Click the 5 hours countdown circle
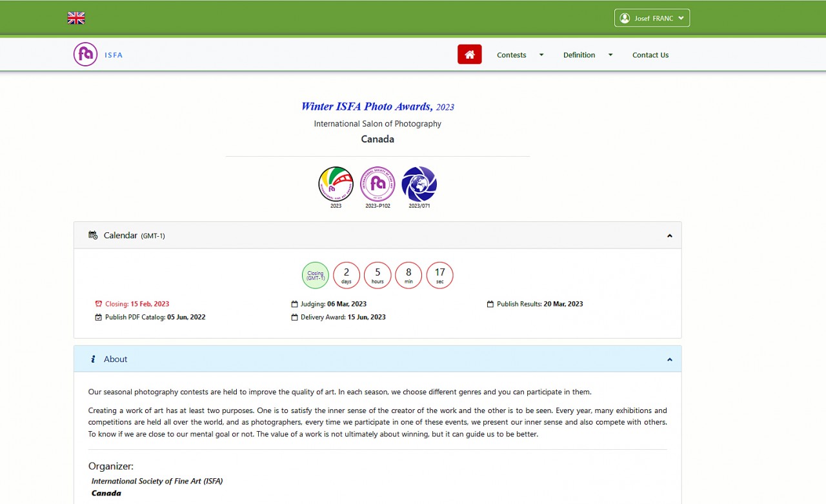The height and width of the screenshot is (504, 826). tap(378, 276)
